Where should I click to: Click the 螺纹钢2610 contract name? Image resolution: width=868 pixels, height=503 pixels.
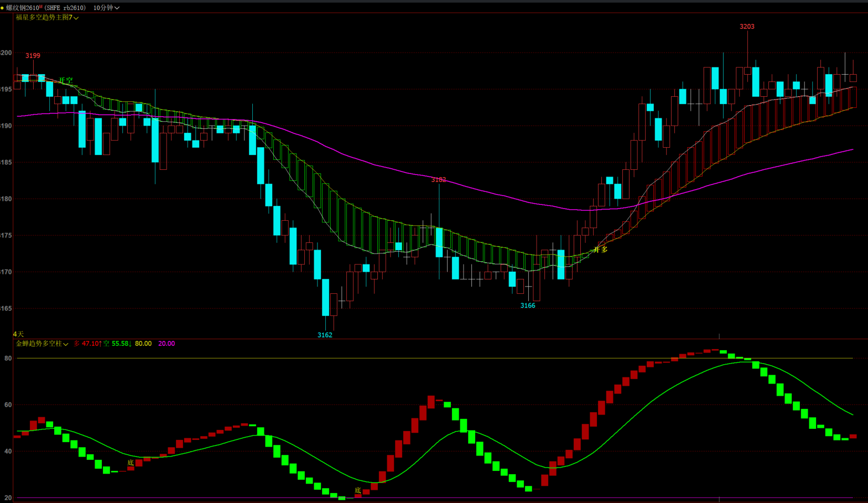23,8
